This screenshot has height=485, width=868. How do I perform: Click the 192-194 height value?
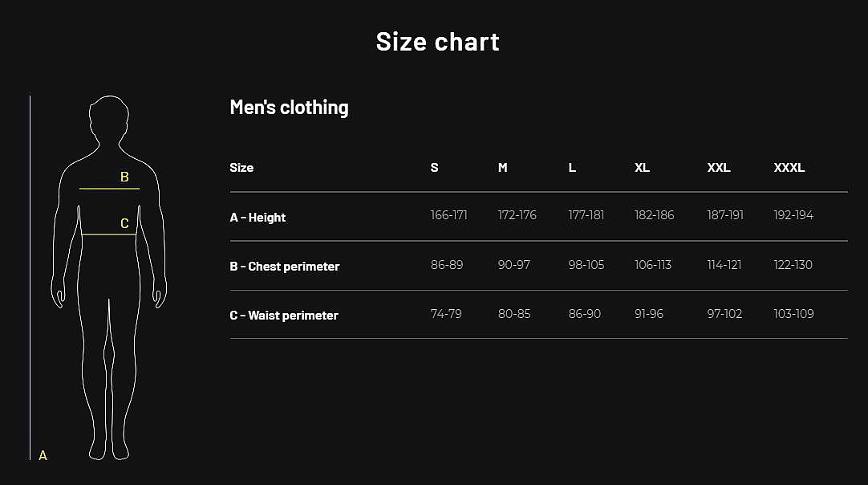click(x=794, y=215)
